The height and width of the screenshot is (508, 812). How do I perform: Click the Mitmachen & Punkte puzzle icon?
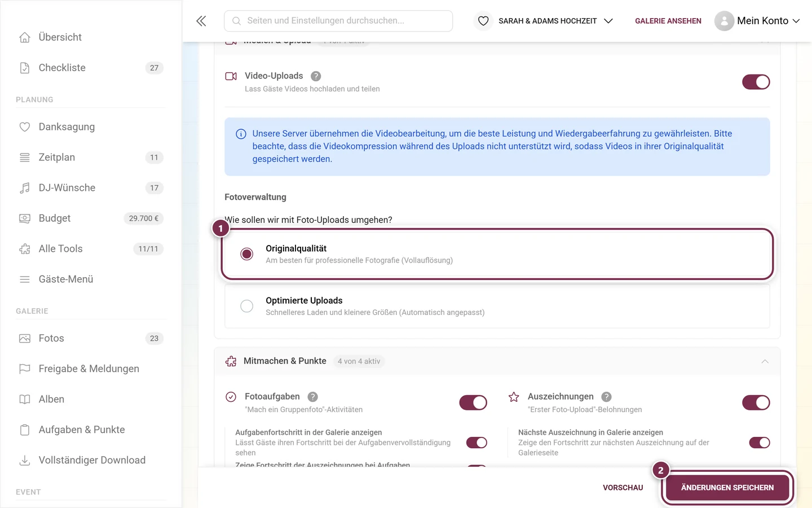click(231, 361)
